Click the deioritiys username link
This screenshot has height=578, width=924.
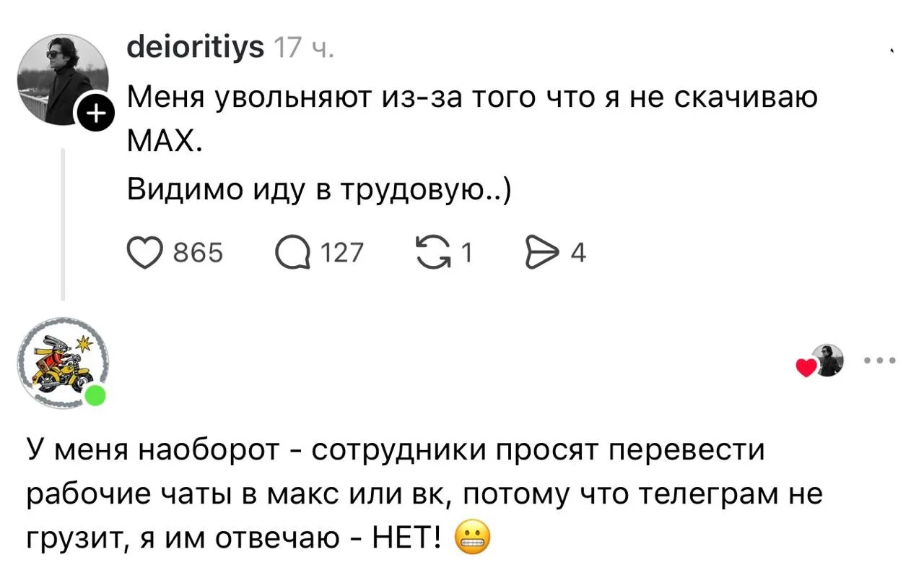coord(195,48)
